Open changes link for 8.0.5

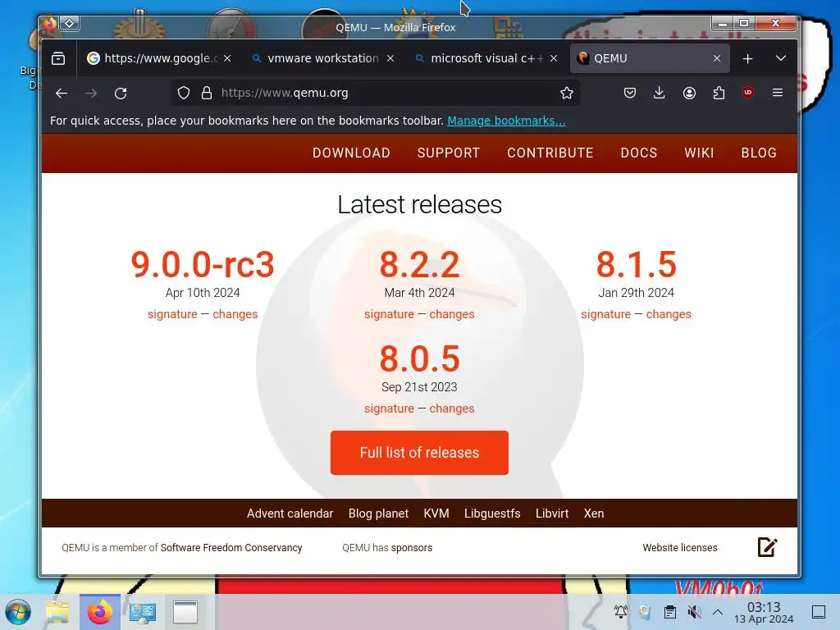coord(452,409)
